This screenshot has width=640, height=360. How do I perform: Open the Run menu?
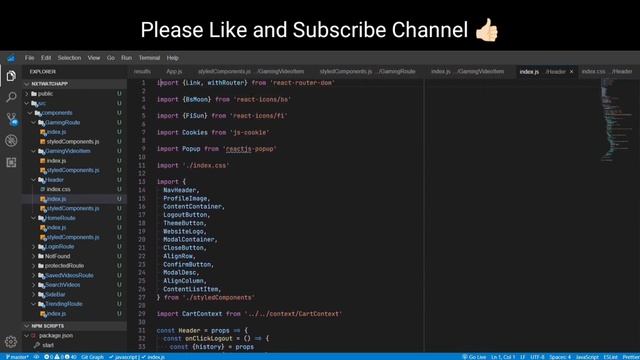(127, 58)
